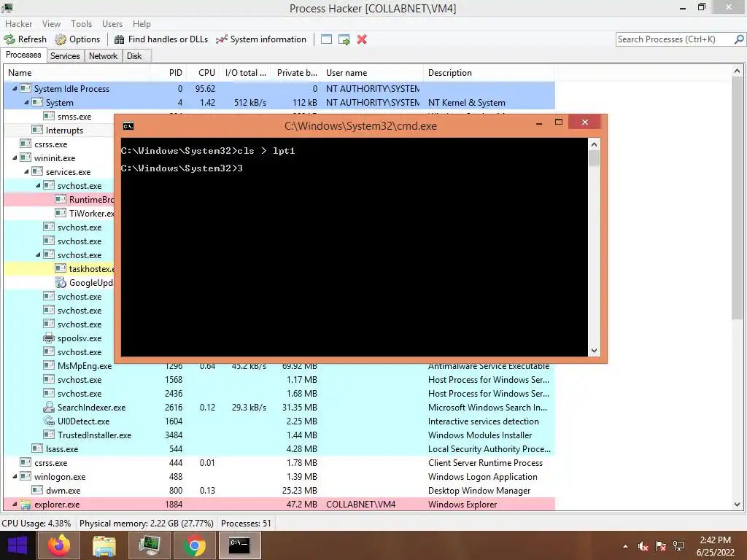Screen dimensions: 747x560
Task: Open the Tools menu
Action: 81,24
